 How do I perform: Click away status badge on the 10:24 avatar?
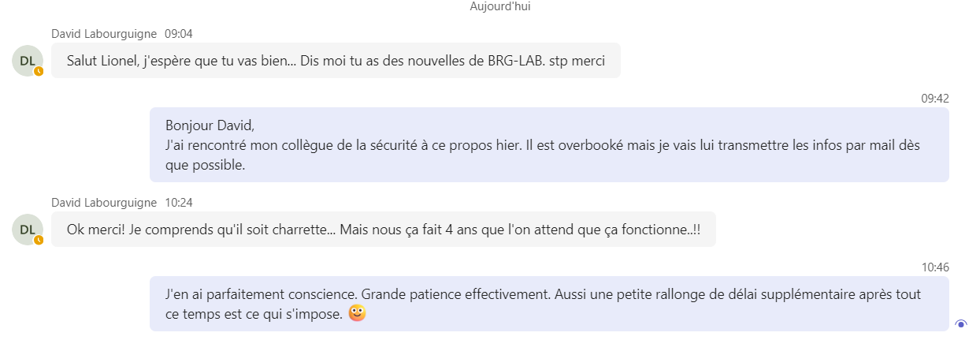(x=39, y=240)
